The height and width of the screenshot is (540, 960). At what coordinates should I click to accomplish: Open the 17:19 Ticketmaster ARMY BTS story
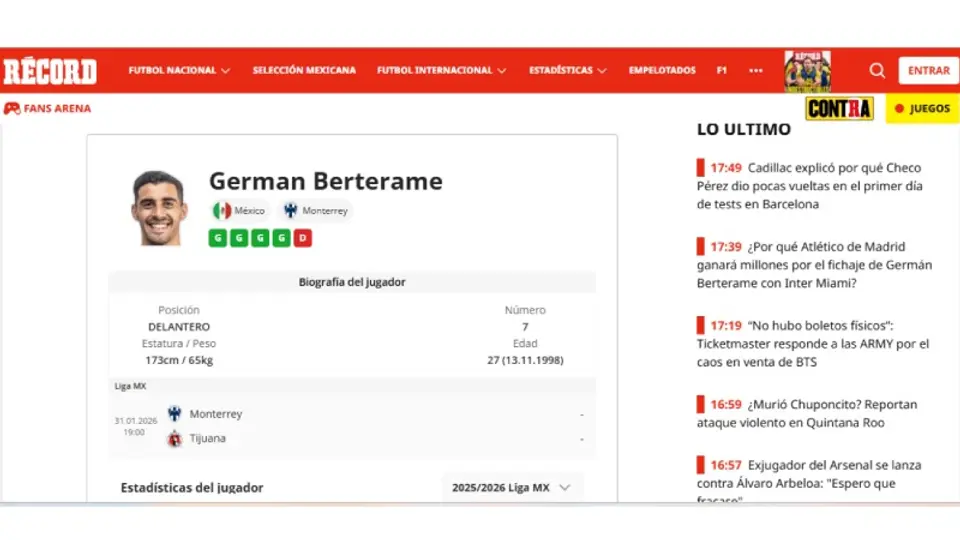[x=813, y=343]
